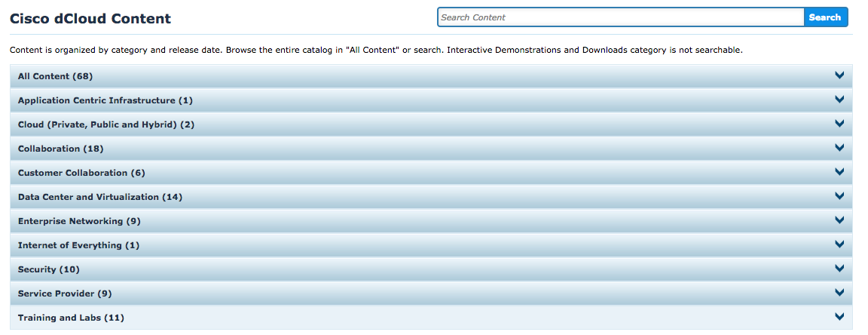Open Customer Collaboration (6) category title
The height and width of the screenshot is (335, 868).
(x=81, y=173)
